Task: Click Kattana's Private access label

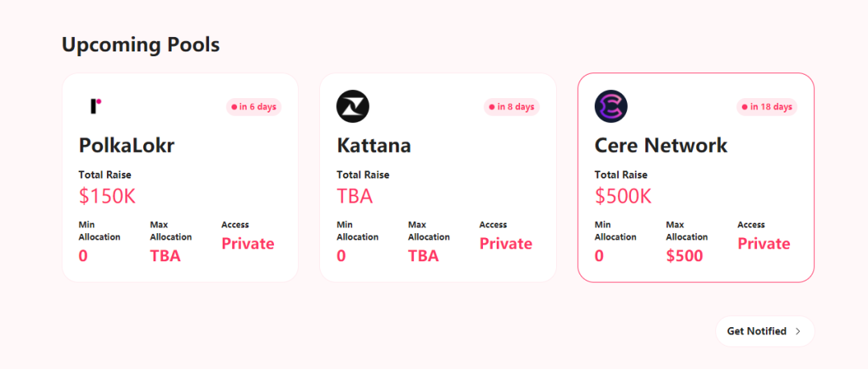Action: (x=506, y=244)
